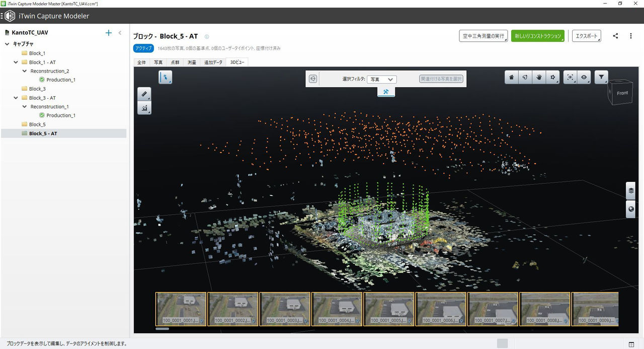
Task: Toggle the layers panel on the right
Action: [x=631, y=190]
